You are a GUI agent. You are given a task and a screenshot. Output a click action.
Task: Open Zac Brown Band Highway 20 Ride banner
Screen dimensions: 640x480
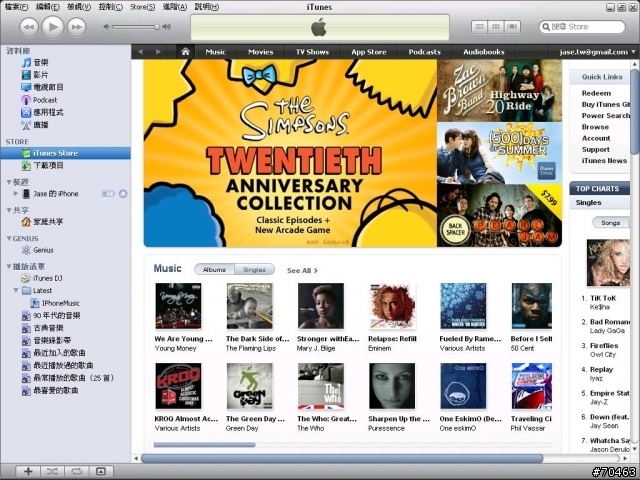(499, 91)
